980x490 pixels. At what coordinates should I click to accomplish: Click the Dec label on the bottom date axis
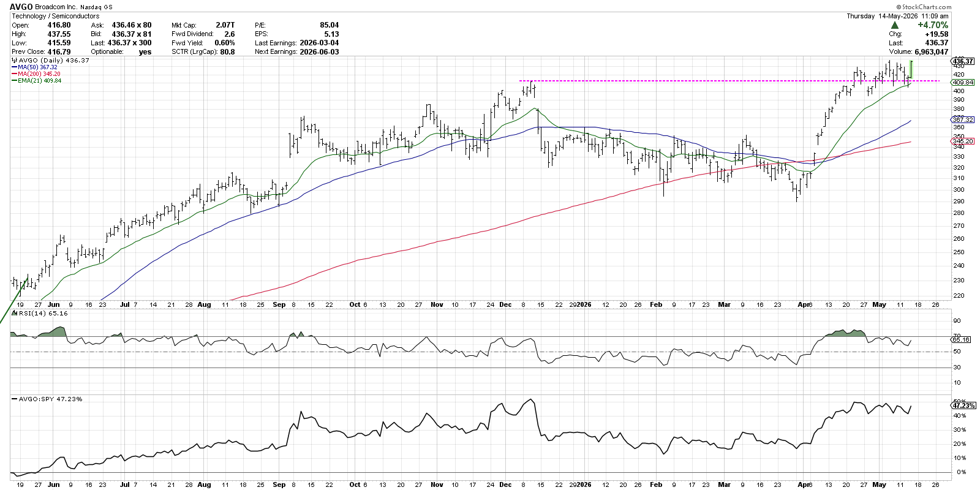pyautogui.click(x=505, y=484)
